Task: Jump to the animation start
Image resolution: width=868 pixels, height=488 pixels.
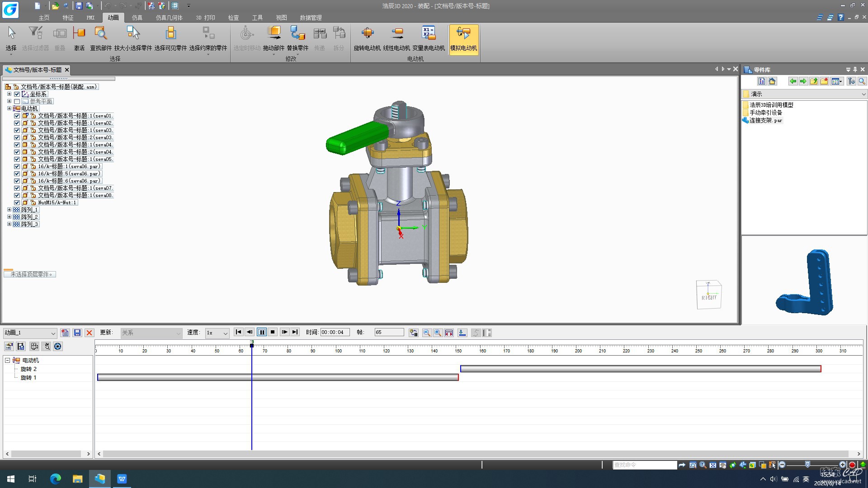Action: 239,332
